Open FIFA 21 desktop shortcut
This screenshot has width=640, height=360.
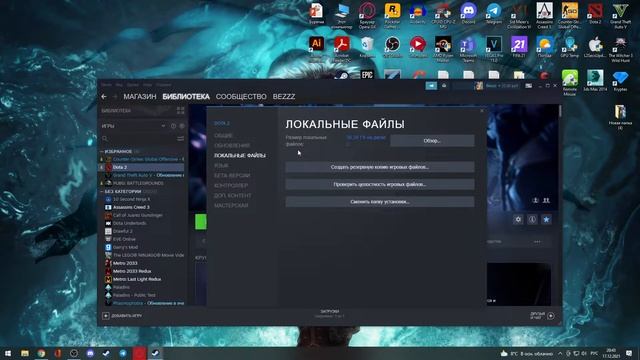[x=519, y=46]
